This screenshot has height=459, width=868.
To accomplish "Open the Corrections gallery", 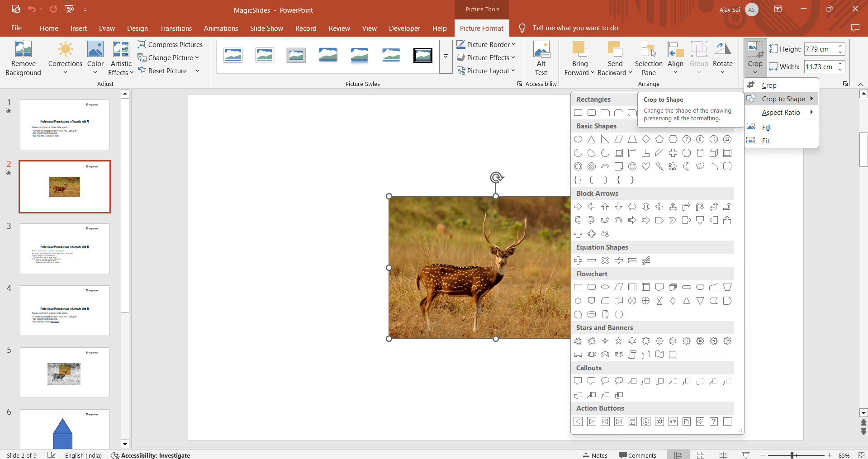I will coord(65,57).
